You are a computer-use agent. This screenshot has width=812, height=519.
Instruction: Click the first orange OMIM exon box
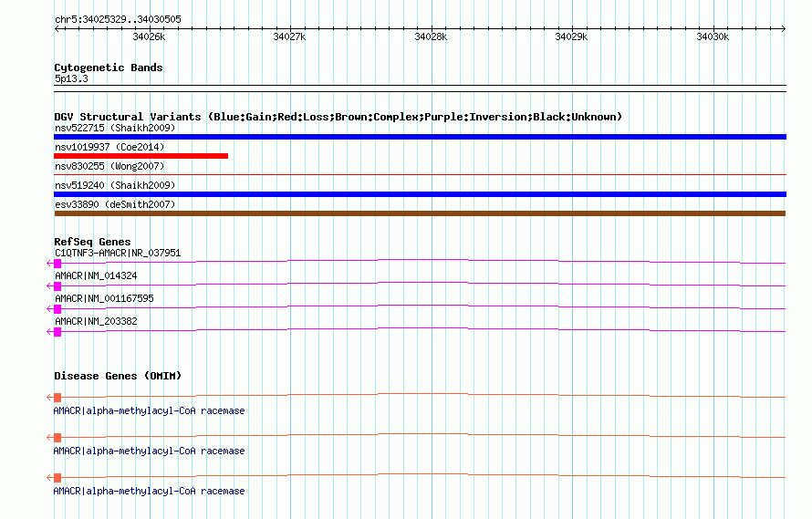57,398
